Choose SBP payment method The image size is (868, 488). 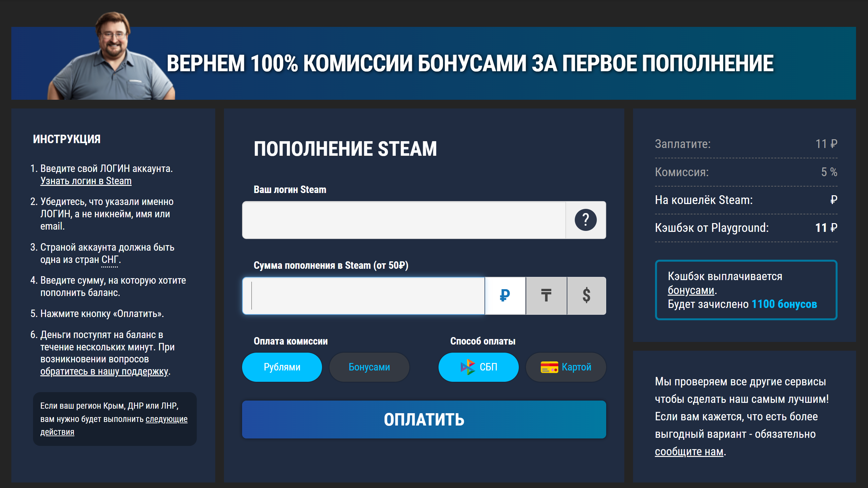pyautogui.click(x=478, y=367)
